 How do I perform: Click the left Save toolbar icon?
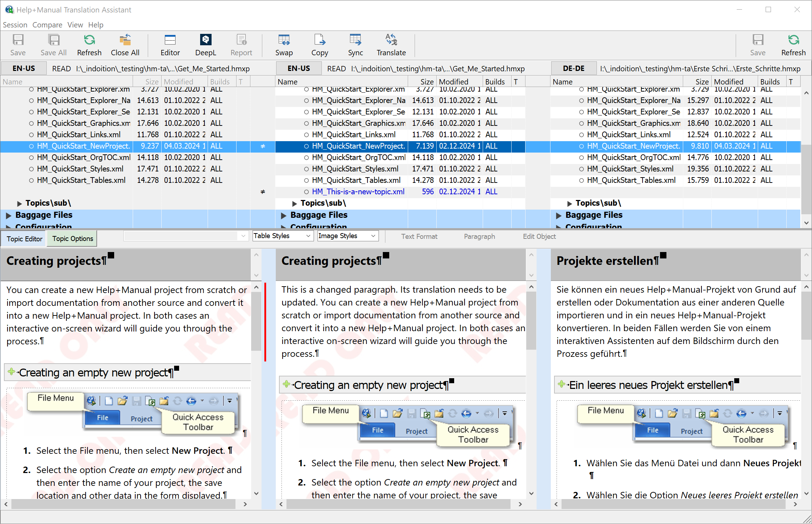18,45
